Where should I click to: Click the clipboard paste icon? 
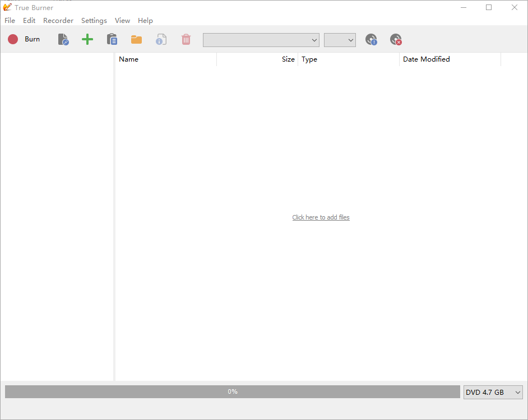pyautogui.click(x=112, y=39)
